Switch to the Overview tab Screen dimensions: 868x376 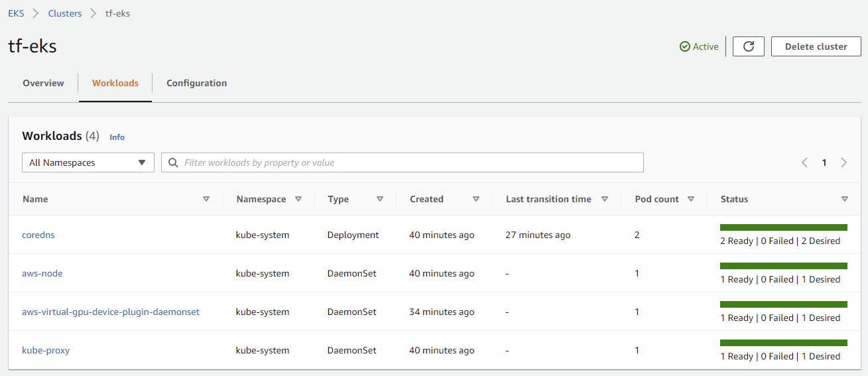[x=43, y=84]
